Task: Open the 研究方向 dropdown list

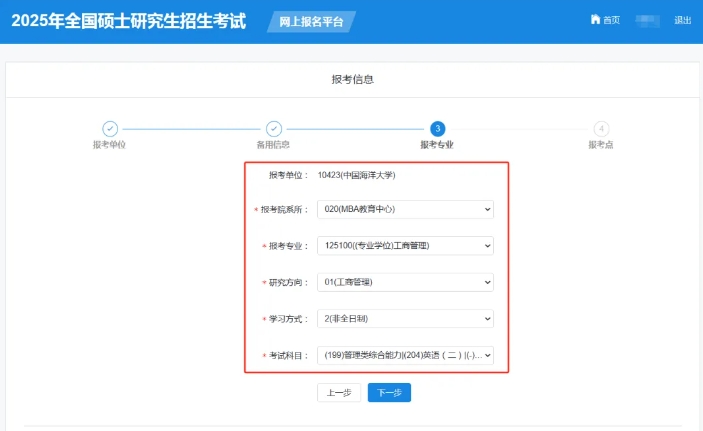Action: [x=405, y=282]
